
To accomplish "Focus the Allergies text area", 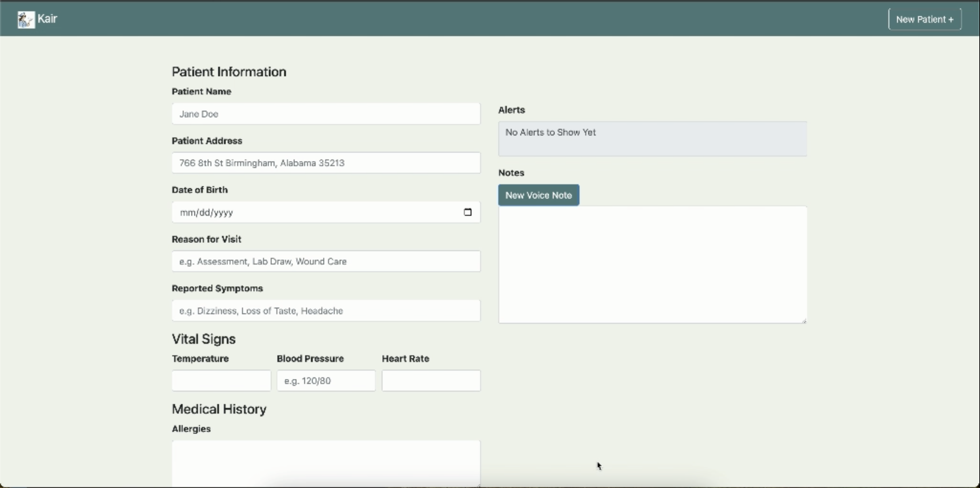I will (326, 462).
